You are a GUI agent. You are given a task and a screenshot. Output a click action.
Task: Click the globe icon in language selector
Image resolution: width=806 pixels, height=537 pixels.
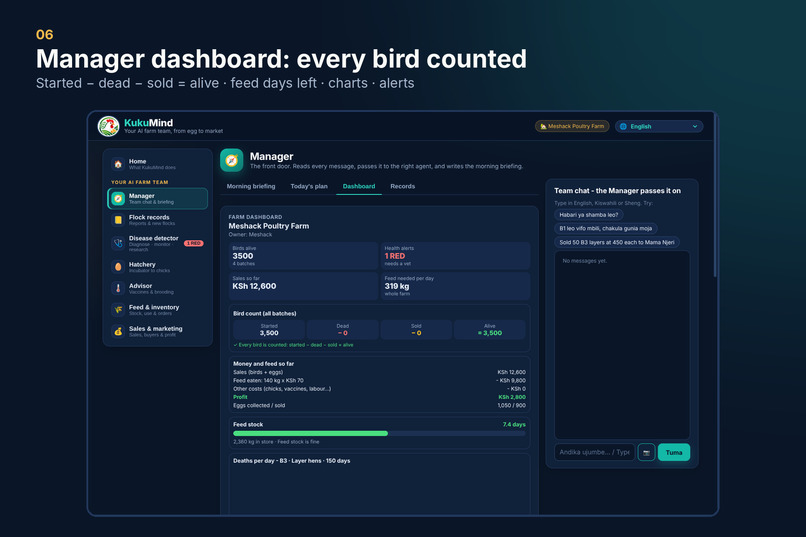624,126
